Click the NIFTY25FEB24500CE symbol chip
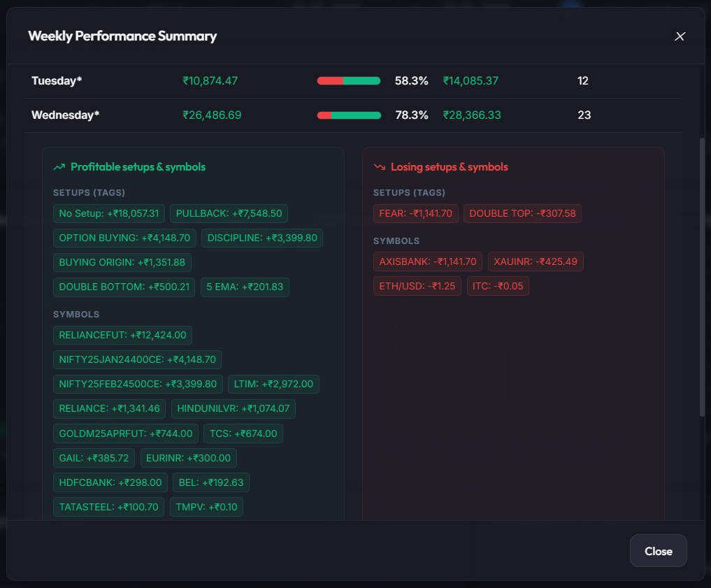The width and height of the screenshot is (711, 588). pos(138,384)
